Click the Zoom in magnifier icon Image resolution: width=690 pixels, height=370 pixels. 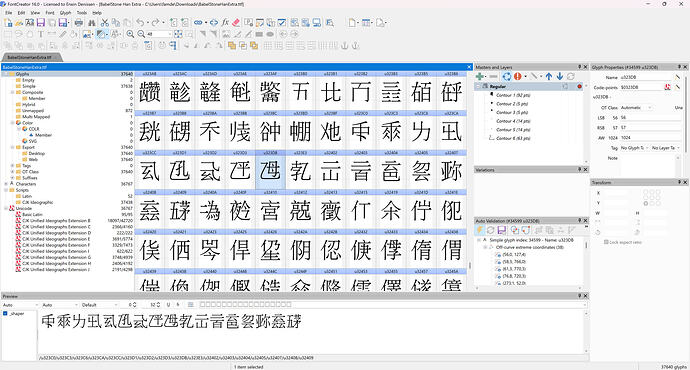click(x=130, y=34)
